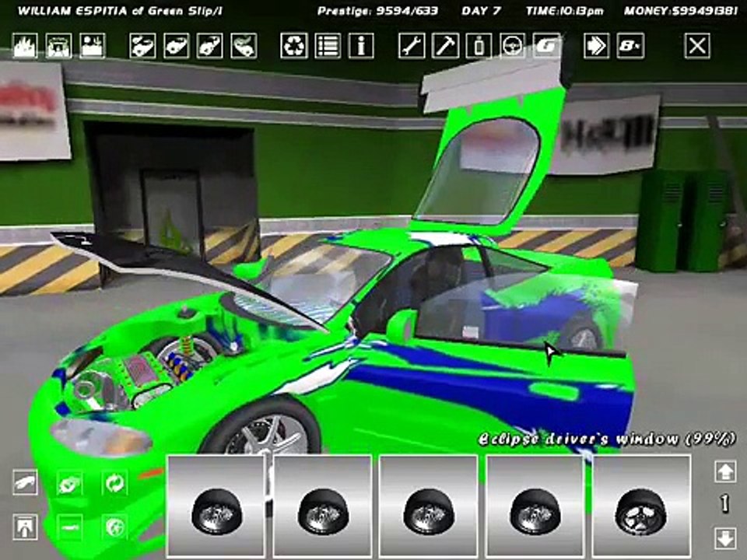Click the 'Prestige: 9594/633' text

click(377, 11)
